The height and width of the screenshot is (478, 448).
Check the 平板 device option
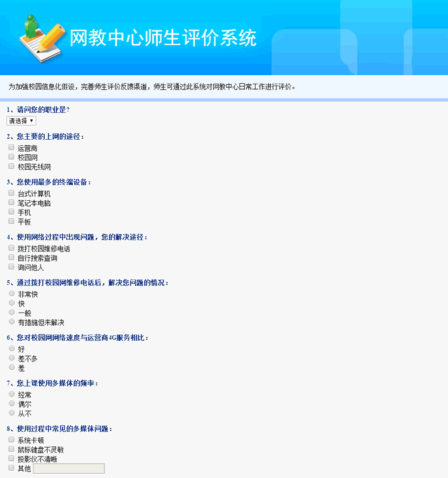11,222
